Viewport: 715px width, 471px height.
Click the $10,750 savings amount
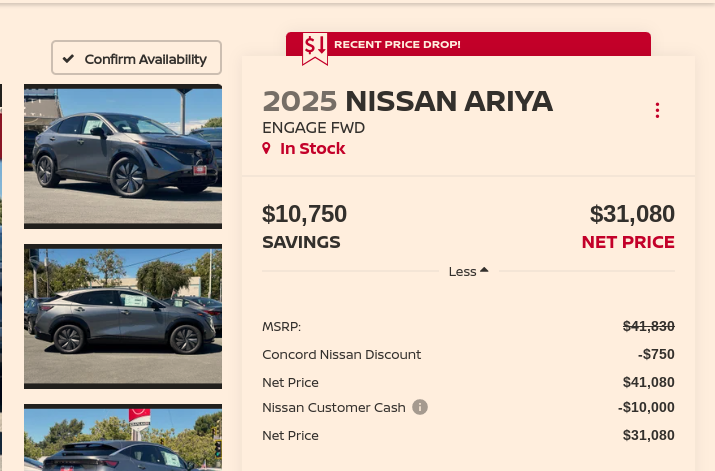(x=305, y=214)
